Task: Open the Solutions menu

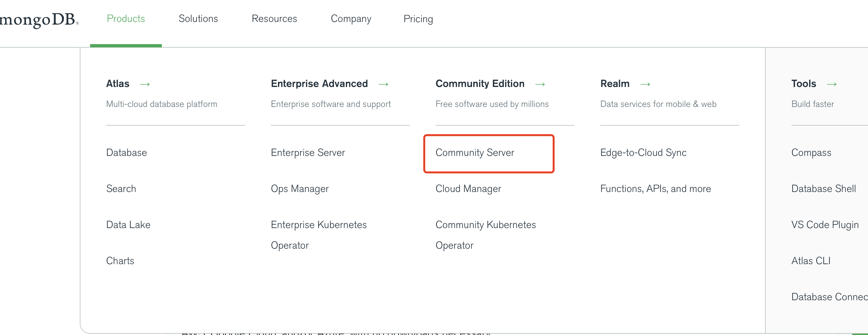Action: coord(198,19)
